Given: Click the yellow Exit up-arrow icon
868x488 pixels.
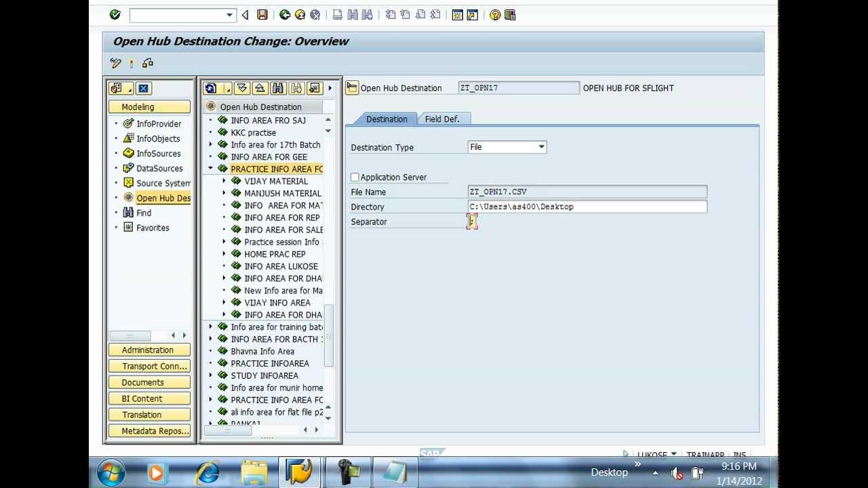Looking at the screenshot, I should pyautogui.click(x=300, y=14).
